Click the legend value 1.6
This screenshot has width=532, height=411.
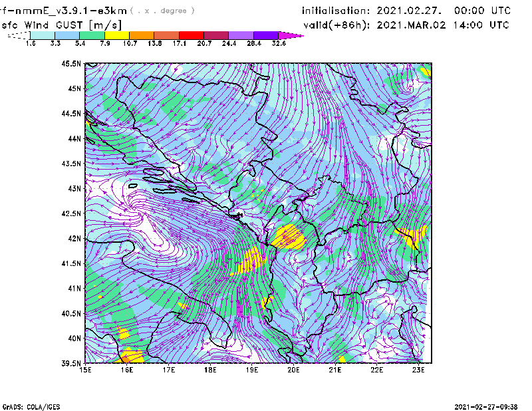31,43
